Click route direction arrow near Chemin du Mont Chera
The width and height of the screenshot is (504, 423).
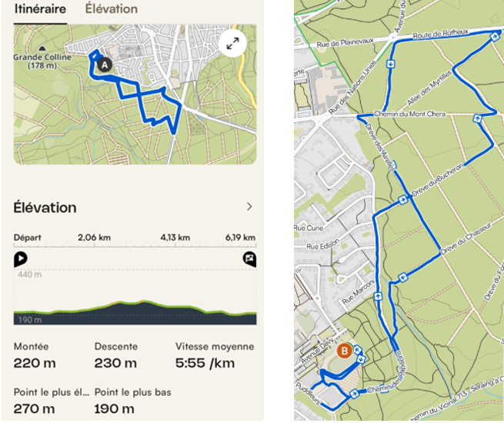(477, 118)
